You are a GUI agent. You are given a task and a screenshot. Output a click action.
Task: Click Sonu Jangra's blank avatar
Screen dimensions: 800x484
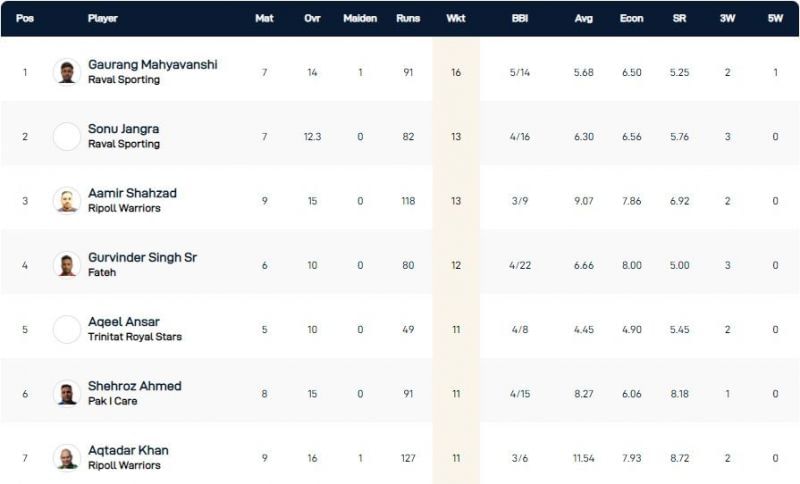click(67, 136)
